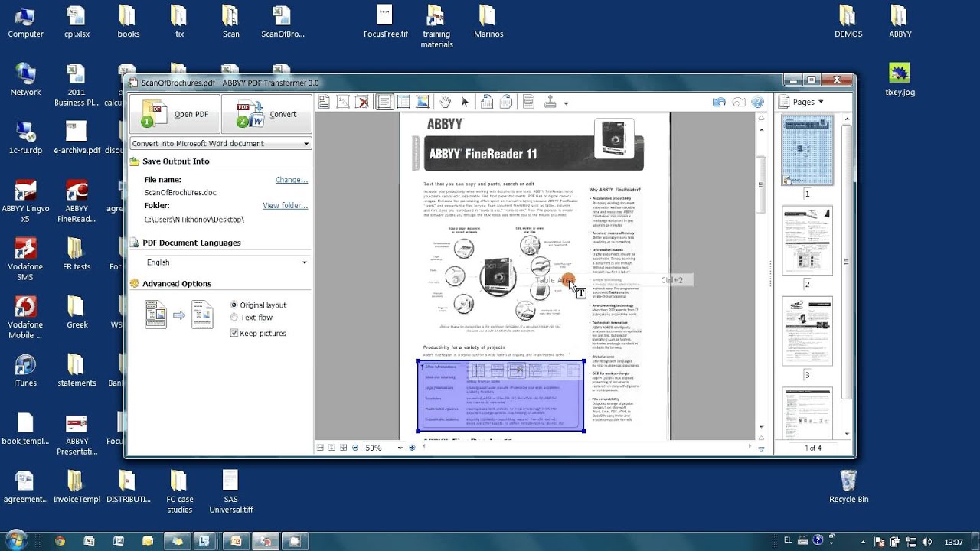The height and width of the screenshot is (551, 980).
Task: Select page 2 thumbnail
Action: pos(807,240)
